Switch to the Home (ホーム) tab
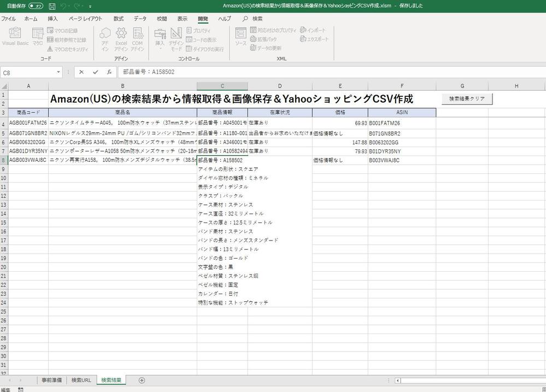The height and width of the screenshot is (392, 546). point(31,19)
